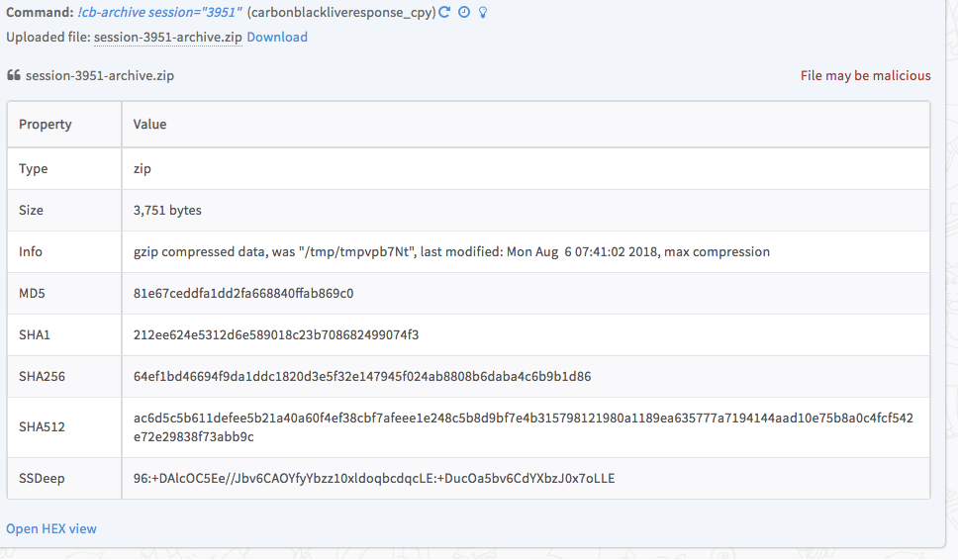Click the lightbulb icon next to command
Image resolution: width=958 pixels, height=560 pixels.
point(482,13)
